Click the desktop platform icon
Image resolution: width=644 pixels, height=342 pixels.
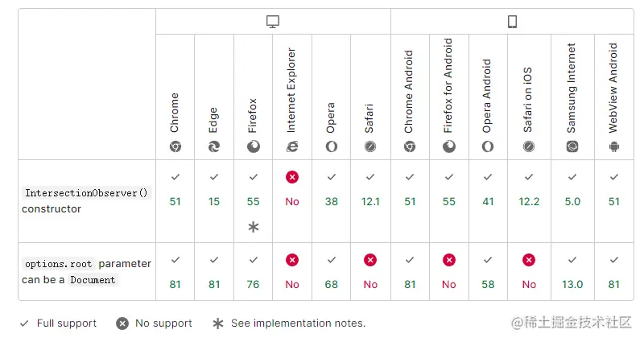273,22
